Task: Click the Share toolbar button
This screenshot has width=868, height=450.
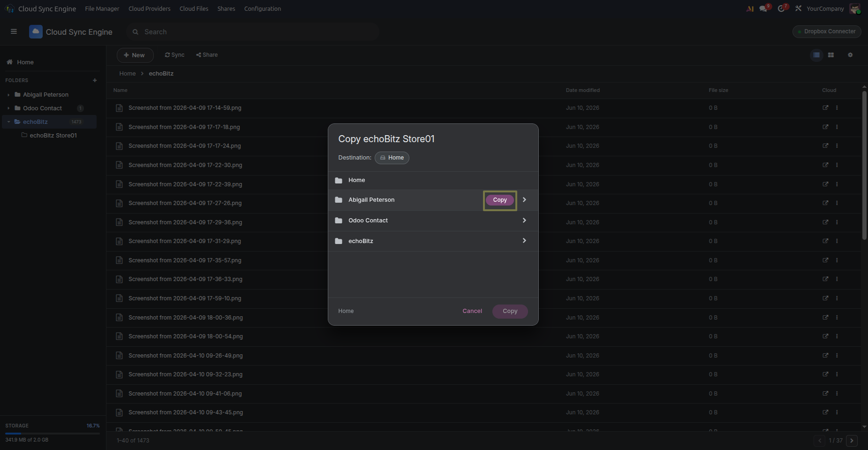Action: 207,55
